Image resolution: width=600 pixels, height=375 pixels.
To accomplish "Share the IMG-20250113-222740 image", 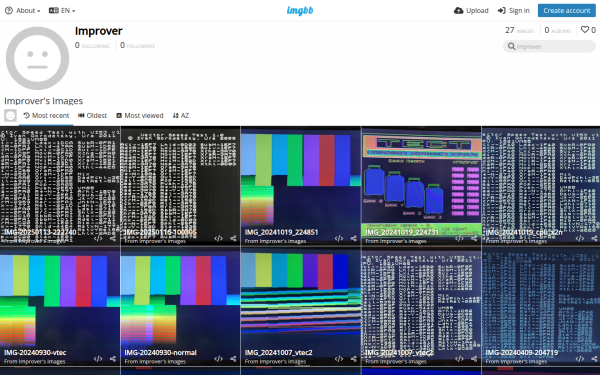I will tap(113, 238).
